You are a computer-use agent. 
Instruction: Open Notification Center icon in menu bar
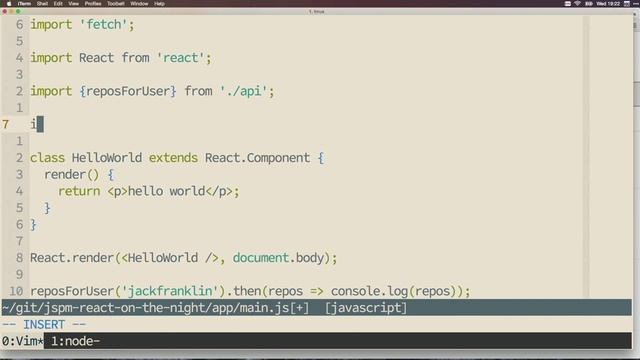[x=636, y=3]
